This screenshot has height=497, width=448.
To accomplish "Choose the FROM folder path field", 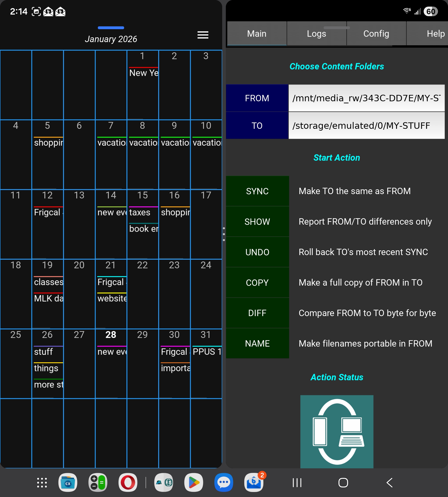I will (366, 98).
